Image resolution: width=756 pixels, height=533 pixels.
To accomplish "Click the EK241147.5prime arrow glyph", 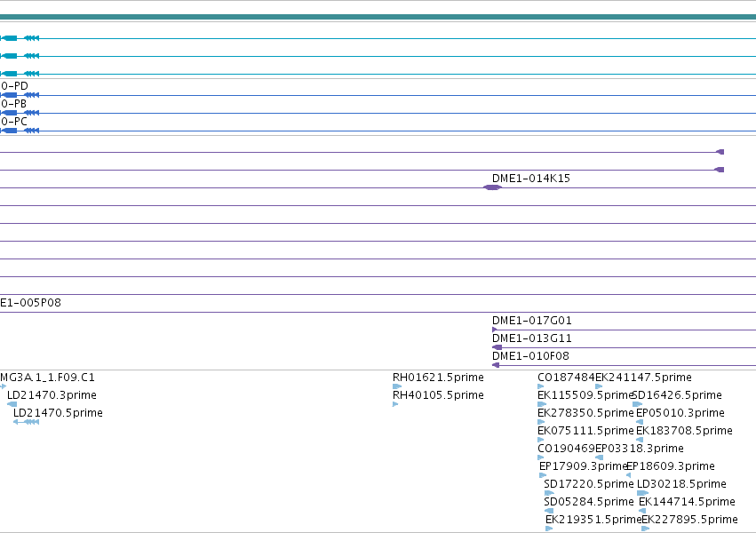I will click(599, 386).
